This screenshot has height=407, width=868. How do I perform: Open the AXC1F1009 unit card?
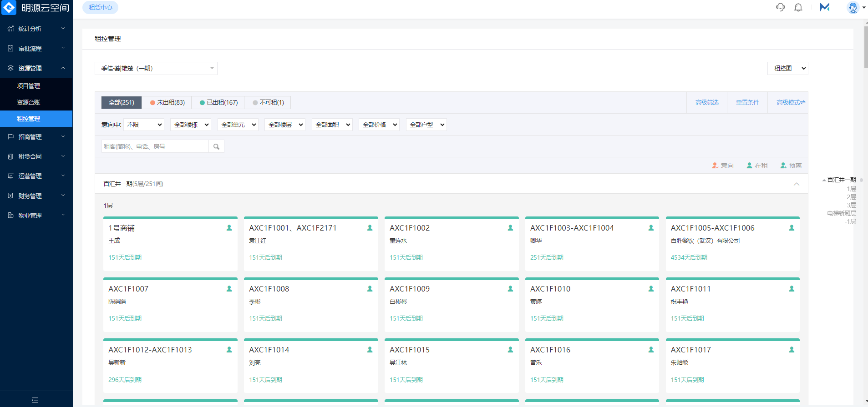point(452,305)
